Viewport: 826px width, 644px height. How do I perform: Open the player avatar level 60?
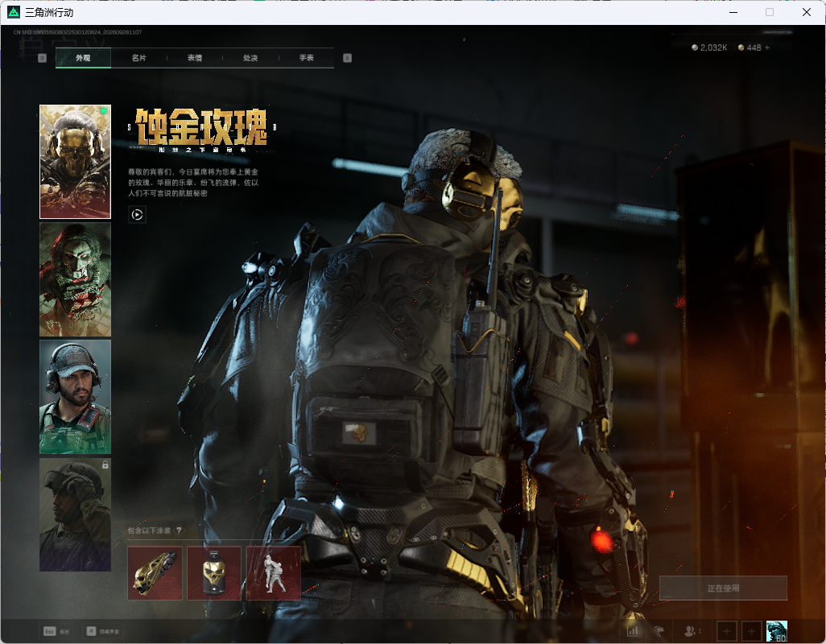click(x=776, y=631)
